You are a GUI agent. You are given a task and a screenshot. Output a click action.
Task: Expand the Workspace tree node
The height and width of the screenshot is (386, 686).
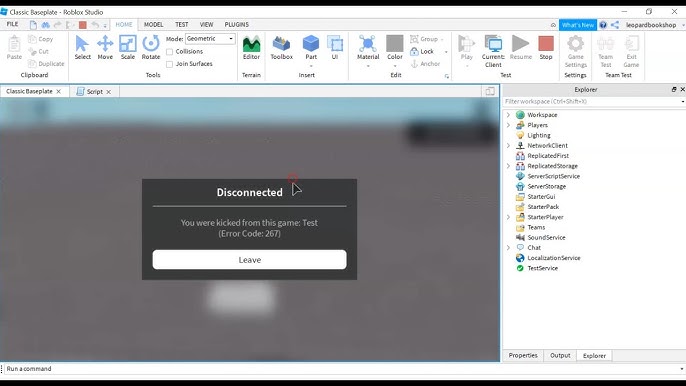coord(508,115)
